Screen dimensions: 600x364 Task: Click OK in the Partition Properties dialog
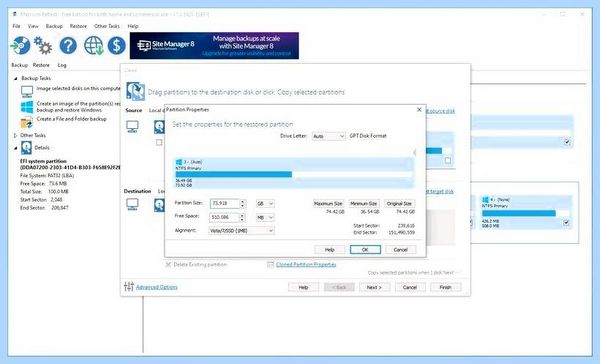[365, 250]
